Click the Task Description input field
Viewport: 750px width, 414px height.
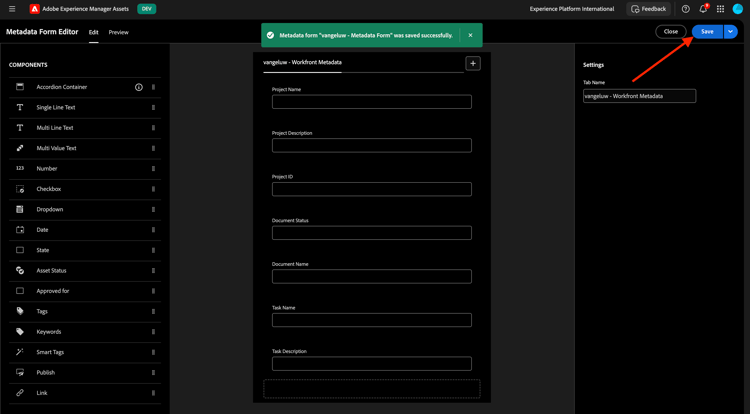pos(372,363)
